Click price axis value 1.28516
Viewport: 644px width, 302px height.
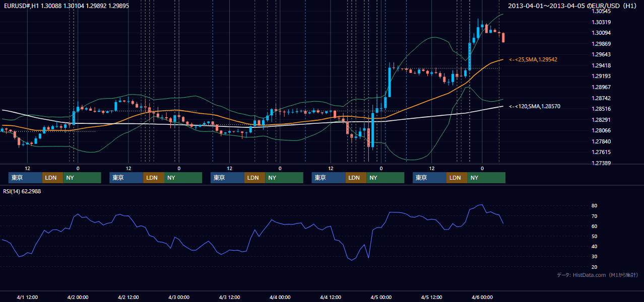click(601, 109)
